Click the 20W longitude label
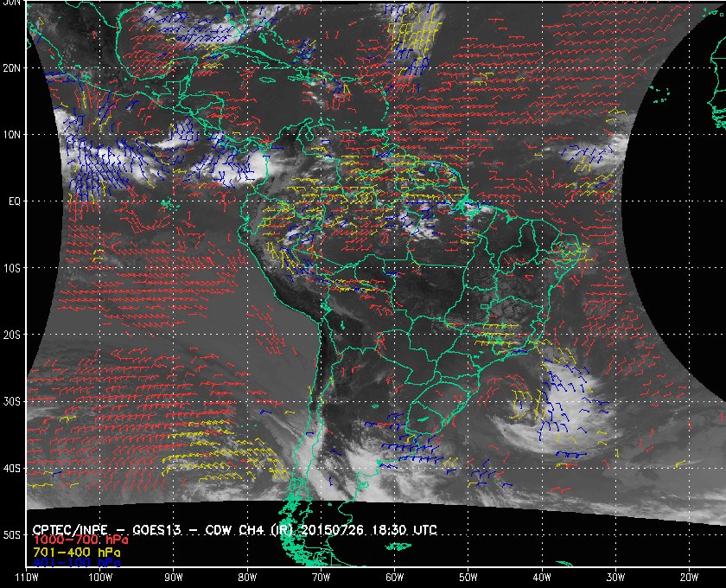Image resolution: width=726 pixels, height=588 pixels. (x=689, y=578)
